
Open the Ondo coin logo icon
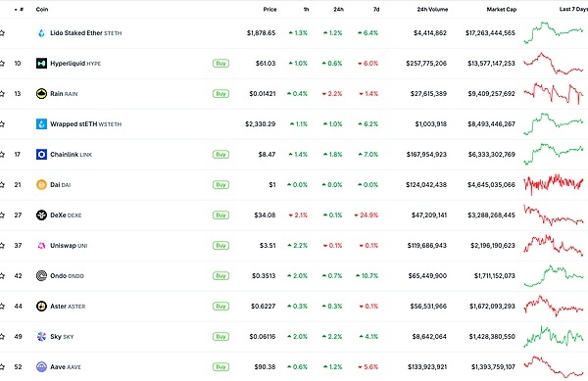(x=41, y=276)
